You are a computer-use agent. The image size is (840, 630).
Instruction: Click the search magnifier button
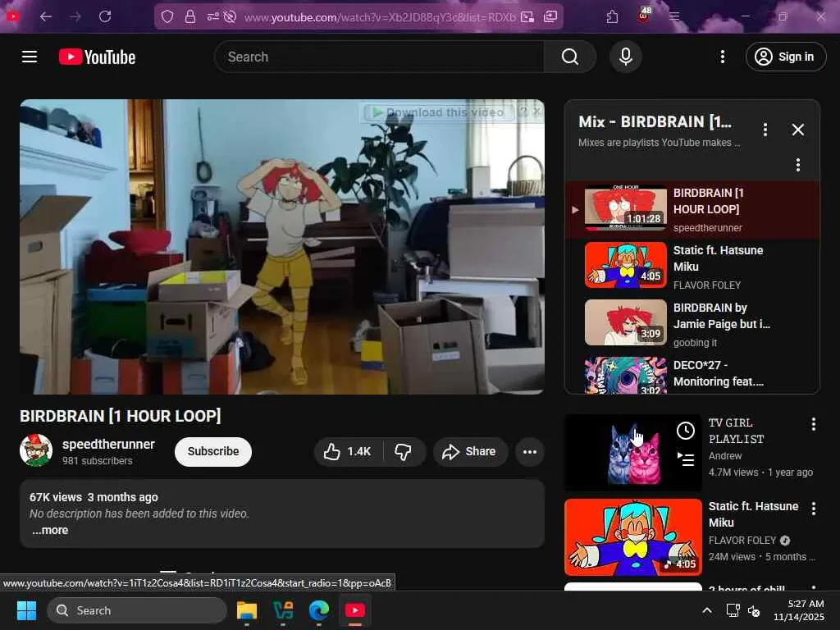tap(569, 57)
